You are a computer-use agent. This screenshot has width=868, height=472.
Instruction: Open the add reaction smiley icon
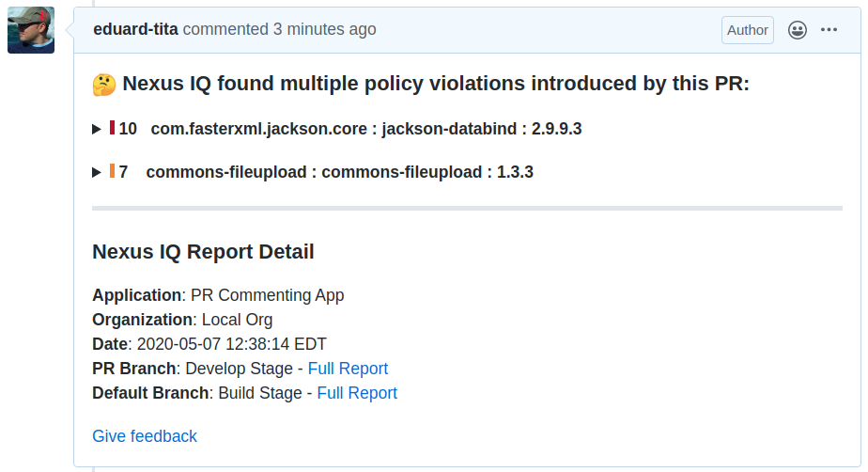(x=798, y=30)
